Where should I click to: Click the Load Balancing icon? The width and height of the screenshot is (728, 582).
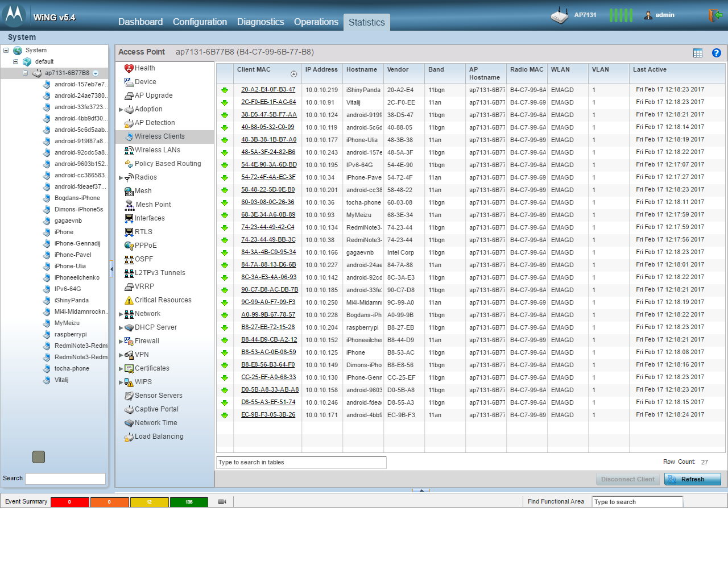pos(129,436)
